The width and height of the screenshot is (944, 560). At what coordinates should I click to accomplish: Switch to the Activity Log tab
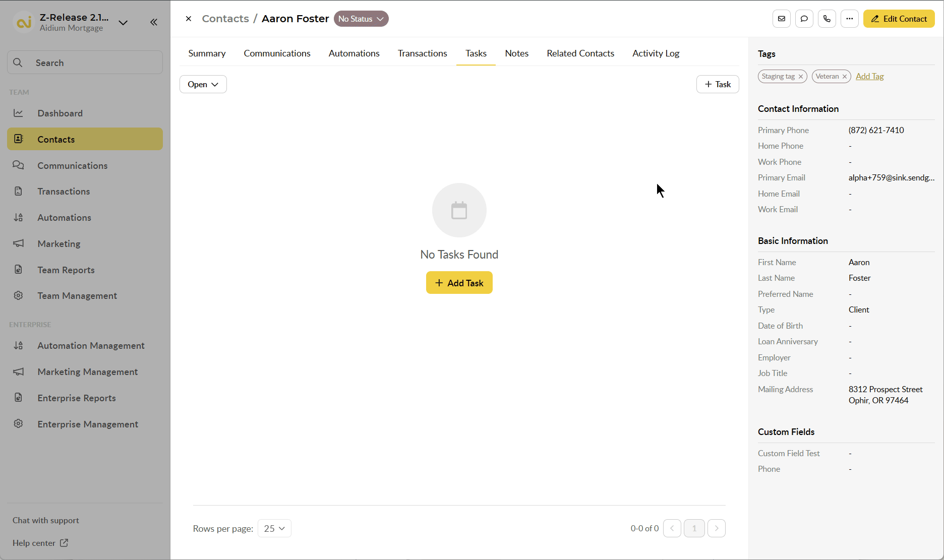click(656, 53)
